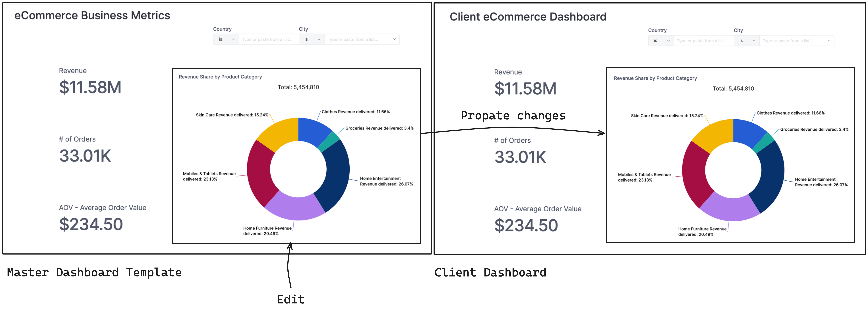Click "AOV - Average Order Value" label in eCommerce Business Metrics
The height and width of the screenshot is (309, 868).
click(x=102, y=208)
